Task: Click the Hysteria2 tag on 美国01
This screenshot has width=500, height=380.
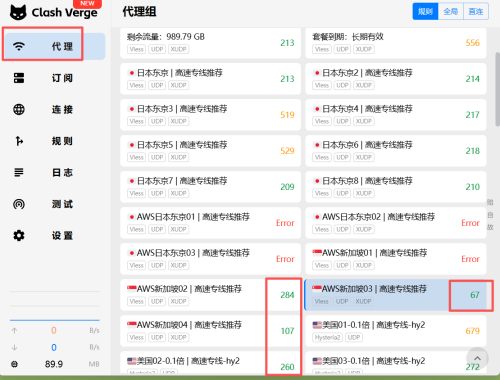Action: click(327, 337)
